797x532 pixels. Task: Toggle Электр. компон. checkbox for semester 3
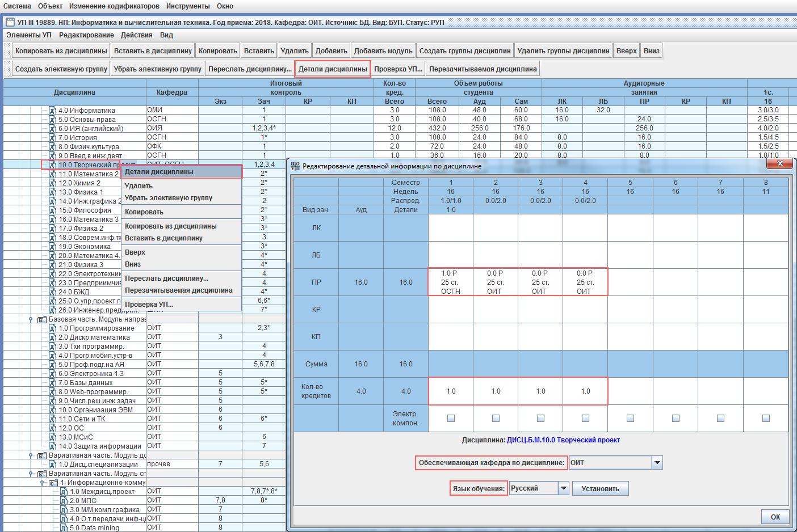click(540, 419)
